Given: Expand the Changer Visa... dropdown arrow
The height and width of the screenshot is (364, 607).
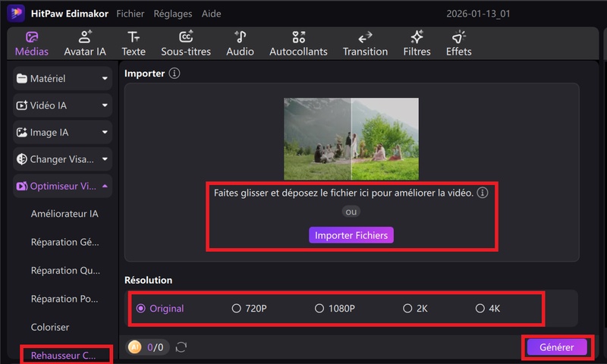Looking at the screenshot, I should coord(105,159).
